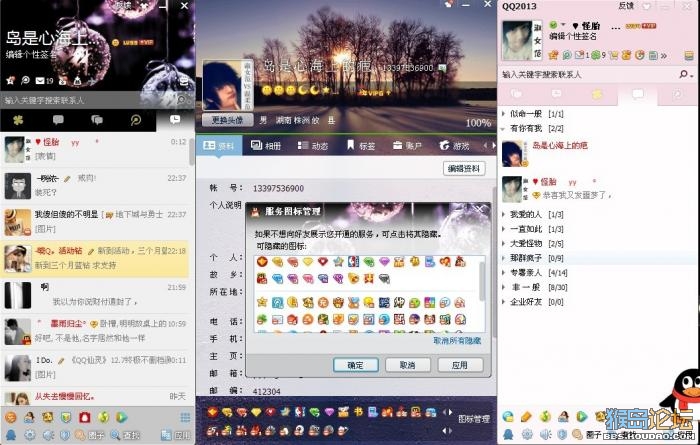Expand more apps with the double chevron
This screenshot has height=445, width=700.
pos(664,56)
